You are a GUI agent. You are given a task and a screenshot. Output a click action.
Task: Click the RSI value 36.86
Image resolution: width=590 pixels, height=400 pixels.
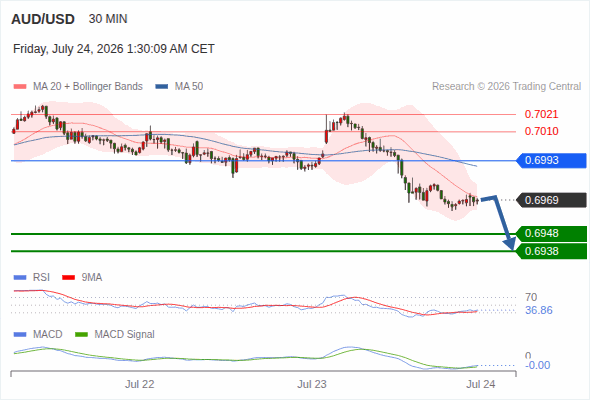coord(539,310)
